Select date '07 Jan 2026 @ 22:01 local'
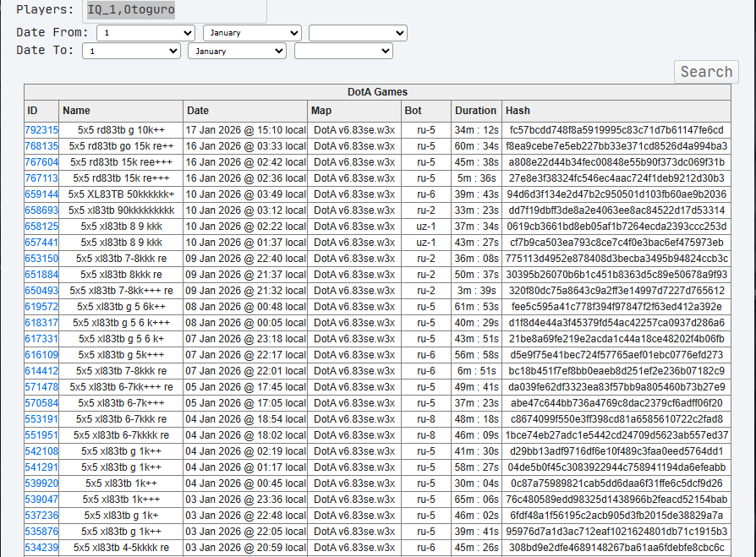Viewport: 756px width, 557px height. click(245, 371)
